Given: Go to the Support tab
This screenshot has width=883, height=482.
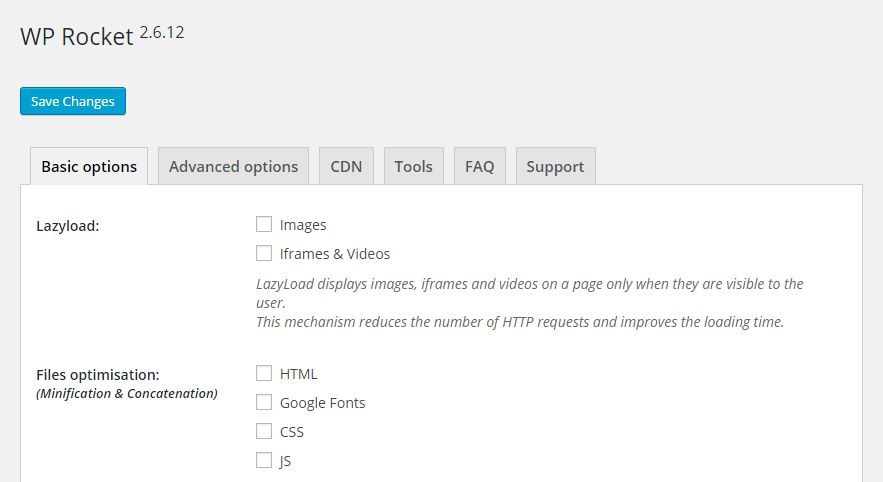Looking at the screenshot, I should [x=555, y=167].
